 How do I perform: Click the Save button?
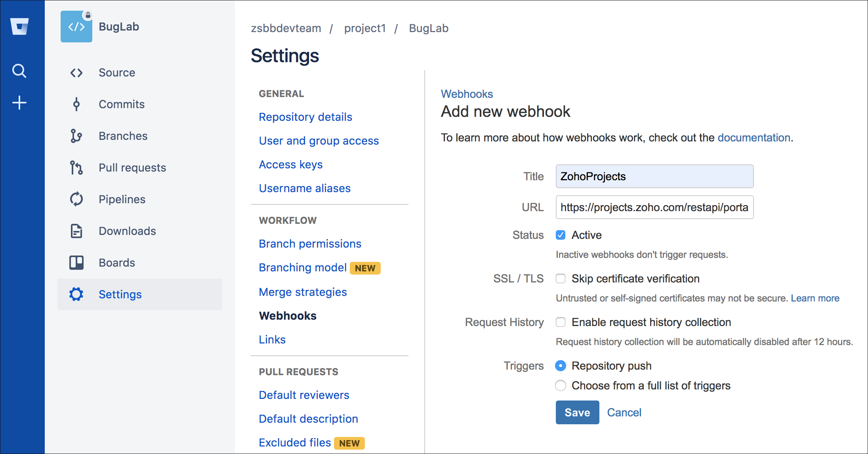[x=577, y=412]
